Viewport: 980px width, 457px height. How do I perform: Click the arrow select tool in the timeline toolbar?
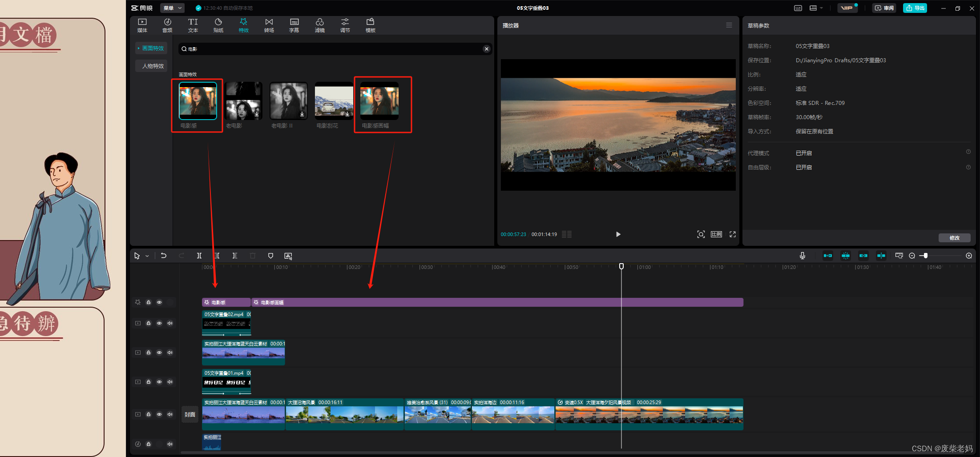[137, 256]
